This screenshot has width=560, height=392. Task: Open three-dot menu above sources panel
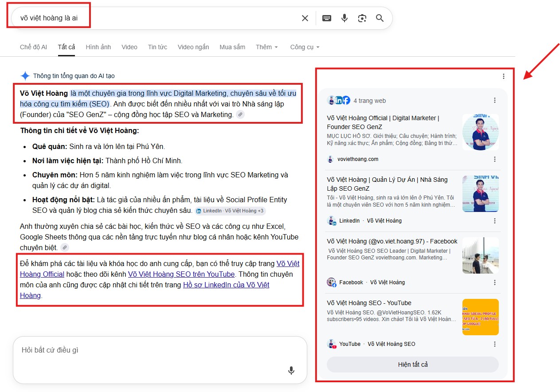(x=504, y=76)
